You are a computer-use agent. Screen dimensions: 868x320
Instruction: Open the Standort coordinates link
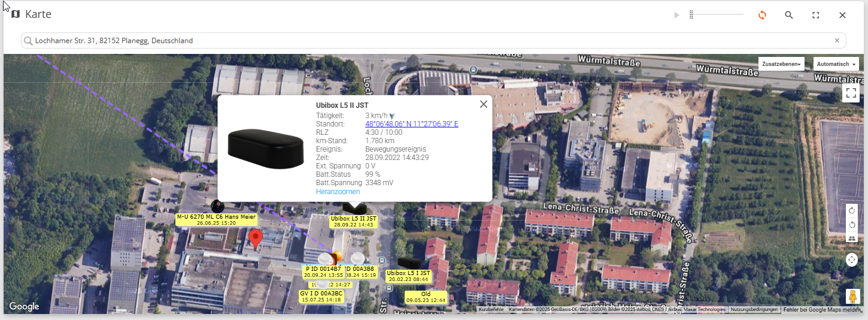tap(411, 124)
